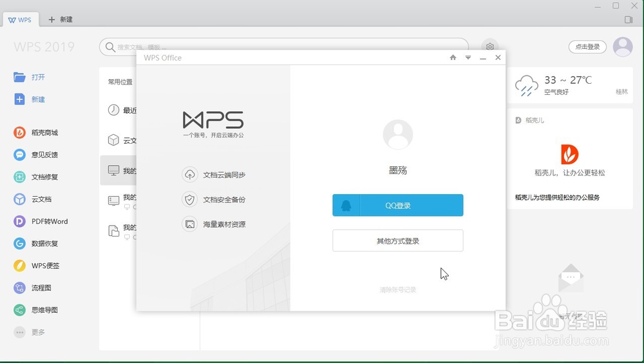The image size is (644, 363).
Task: Click the 点击登录 button
Action: 587,47
